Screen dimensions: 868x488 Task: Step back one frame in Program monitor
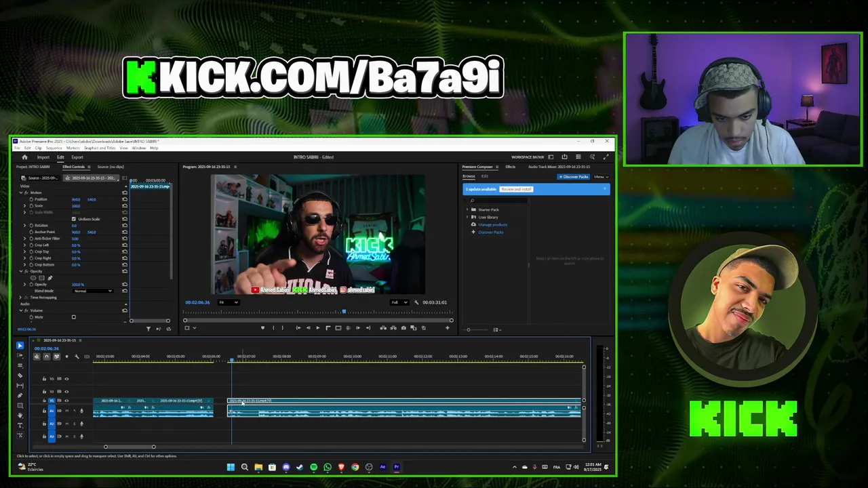(308, 328)
